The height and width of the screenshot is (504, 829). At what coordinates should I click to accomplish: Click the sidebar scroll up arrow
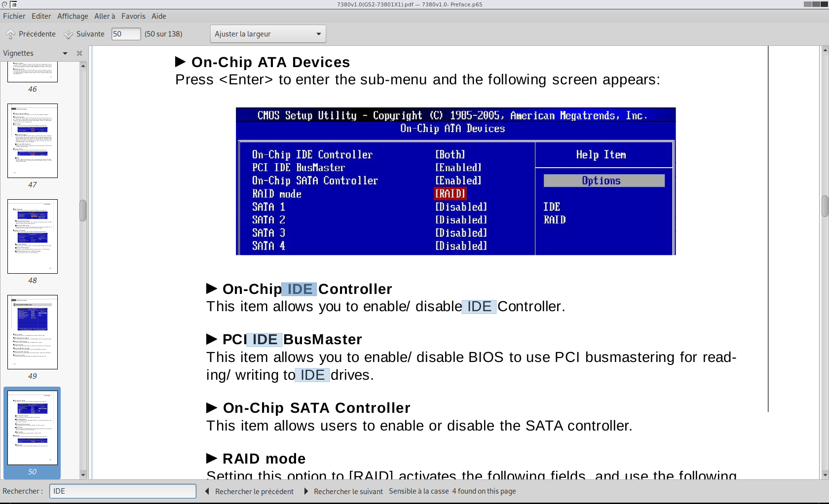click(x=83, y=66)
